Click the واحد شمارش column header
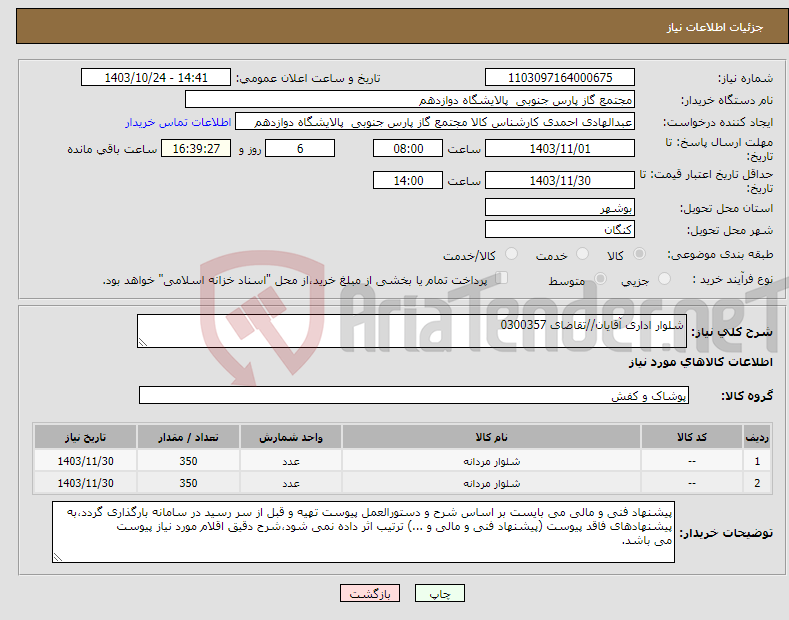The height and width of the screenshot is (620, 789). click(291, 437)
